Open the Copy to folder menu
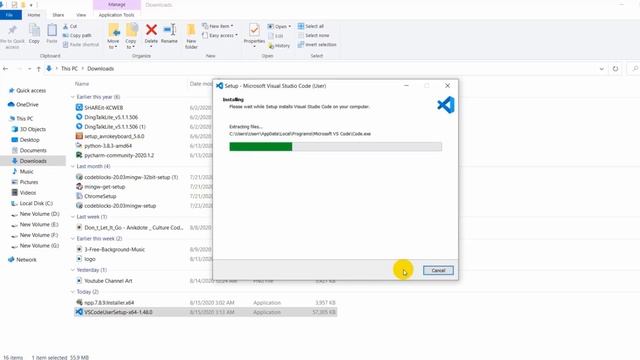 point(131,36)
